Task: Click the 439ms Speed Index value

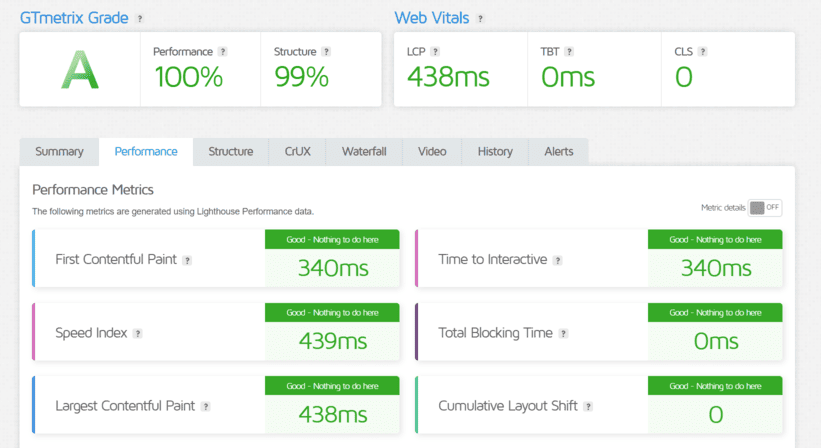Action: tap(333, 341)
